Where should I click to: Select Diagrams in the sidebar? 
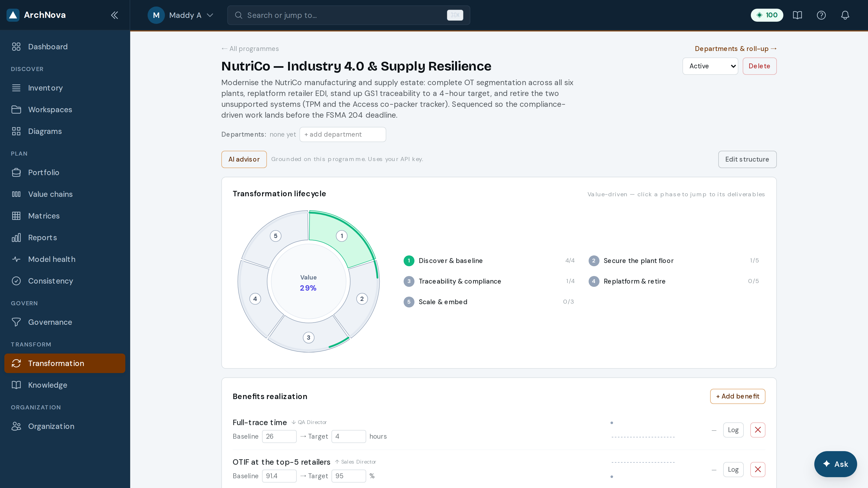coord(65,131)
